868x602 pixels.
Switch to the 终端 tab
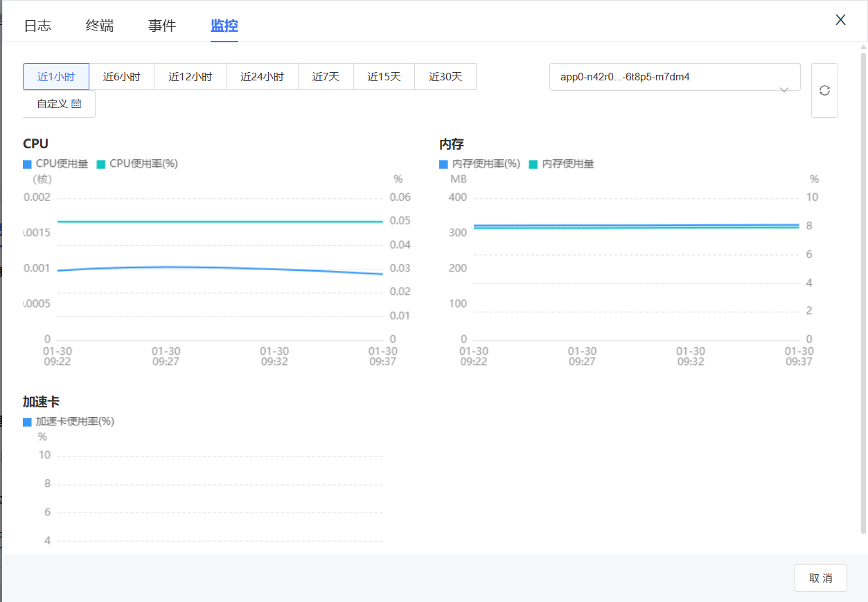[100, 26]
